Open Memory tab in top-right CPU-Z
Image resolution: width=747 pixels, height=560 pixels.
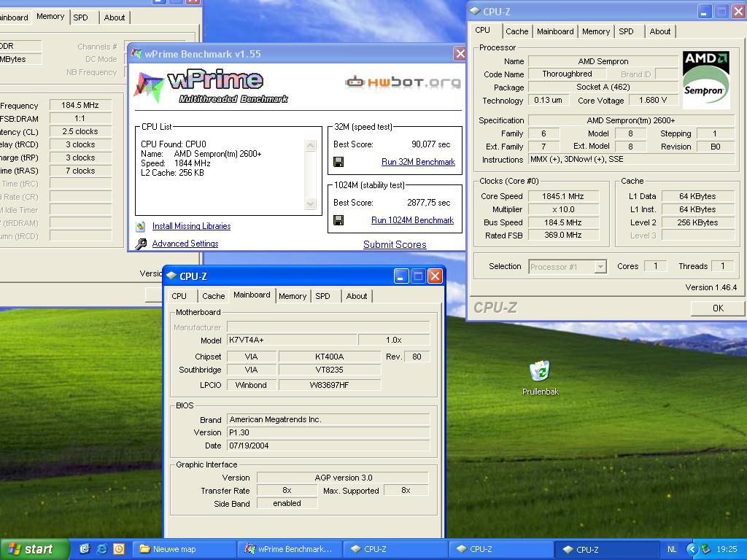click(595, 31)
